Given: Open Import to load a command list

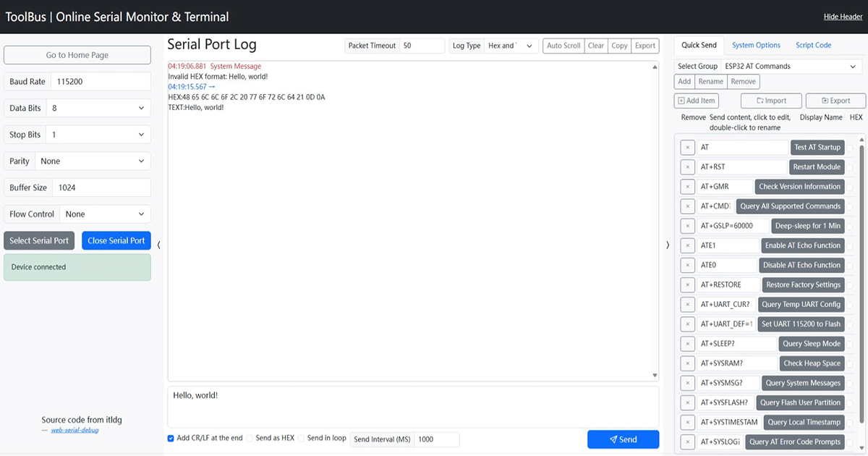Looking at the screenshot, I should (771, 100).
